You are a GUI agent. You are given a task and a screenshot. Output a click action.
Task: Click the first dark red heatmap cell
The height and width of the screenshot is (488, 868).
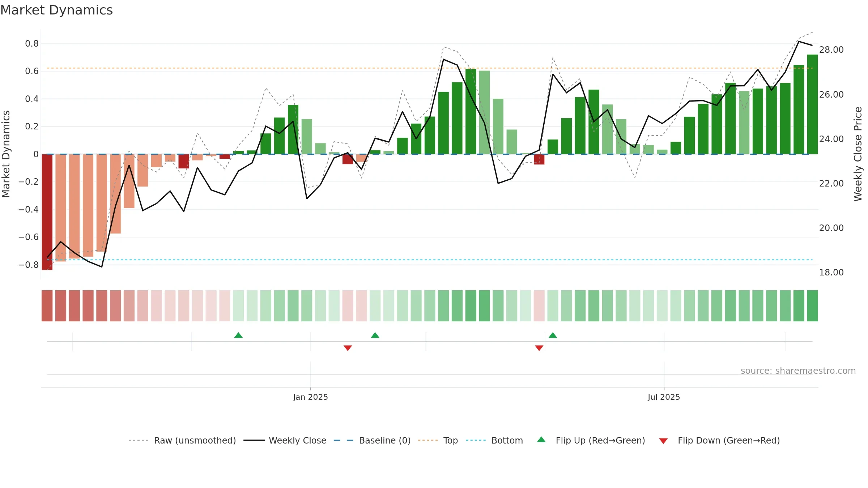pyautogui.click(x=47, y=306)
